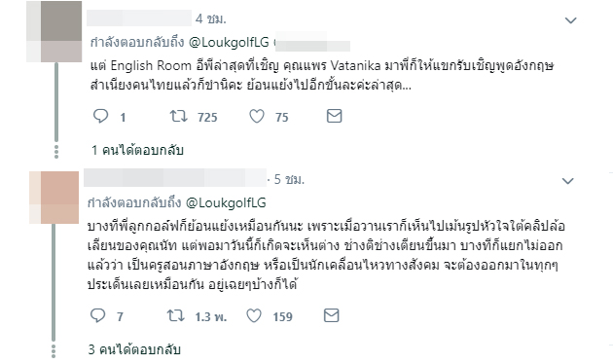613x364 pixels.
Task: Retweet the tweet with 1.3 พ. retweets
Action: click(175, 315)
